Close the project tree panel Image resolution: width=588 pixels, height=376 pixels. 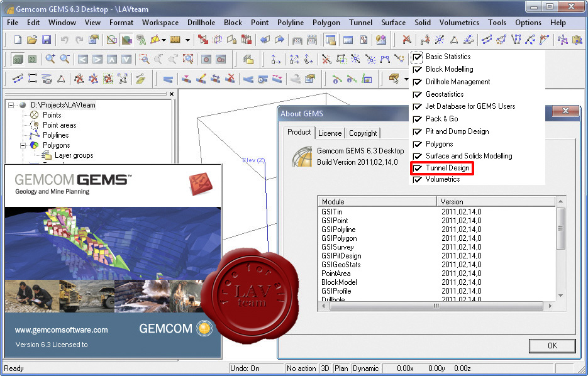pos(172,94)
